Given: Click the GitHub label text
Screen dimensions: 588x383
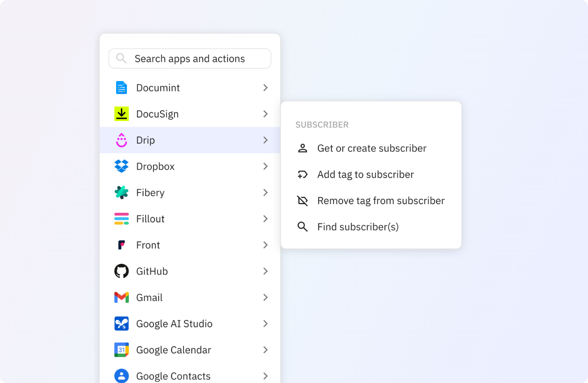Looking at the screenshot, I should tap(152, 271).
